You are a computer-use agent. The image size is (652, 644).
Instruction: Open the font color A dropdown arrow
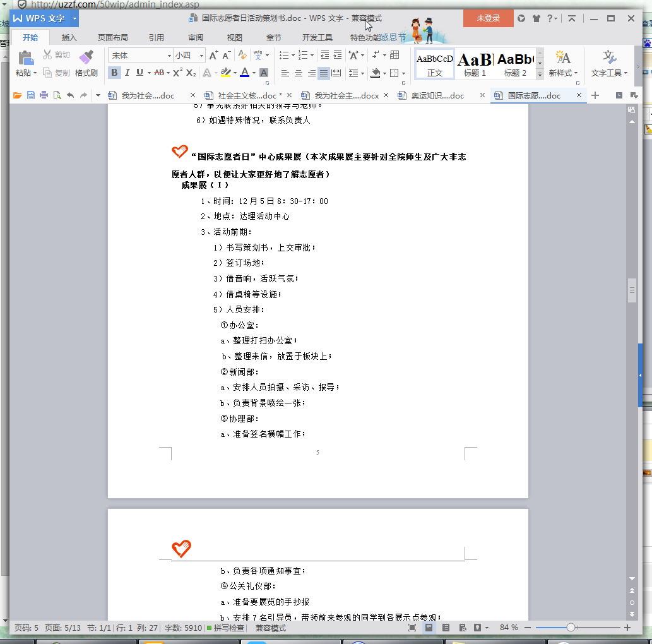(254, 73)
